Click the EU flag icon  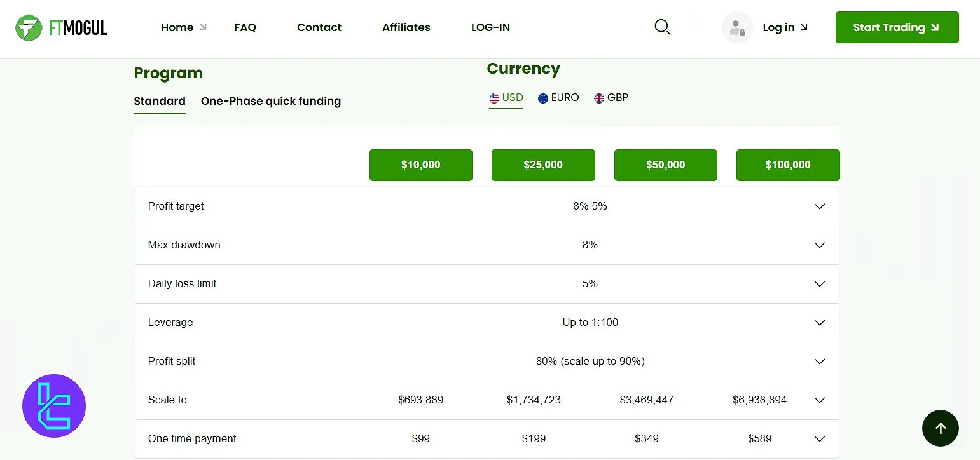click(543, 98)
